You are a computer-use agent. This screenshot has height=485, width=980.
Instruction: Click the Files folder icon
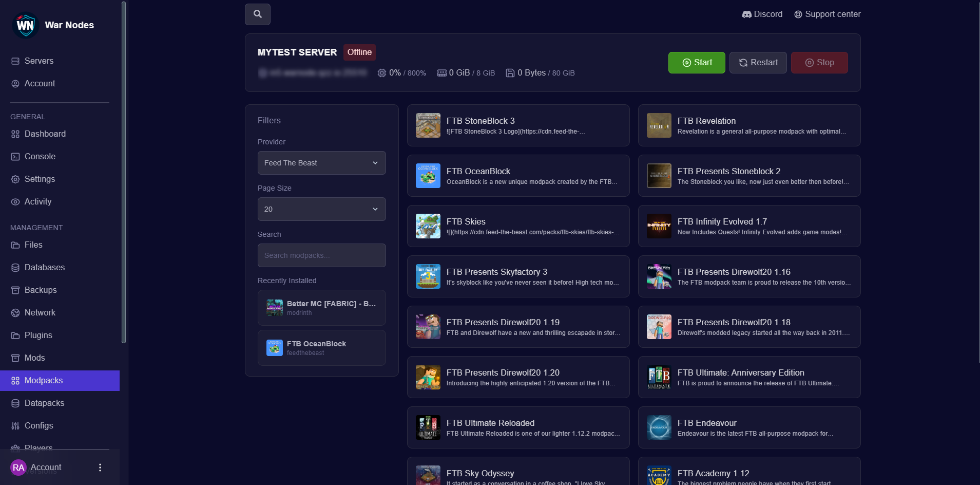pyautogui.click(x=15, y=245)
